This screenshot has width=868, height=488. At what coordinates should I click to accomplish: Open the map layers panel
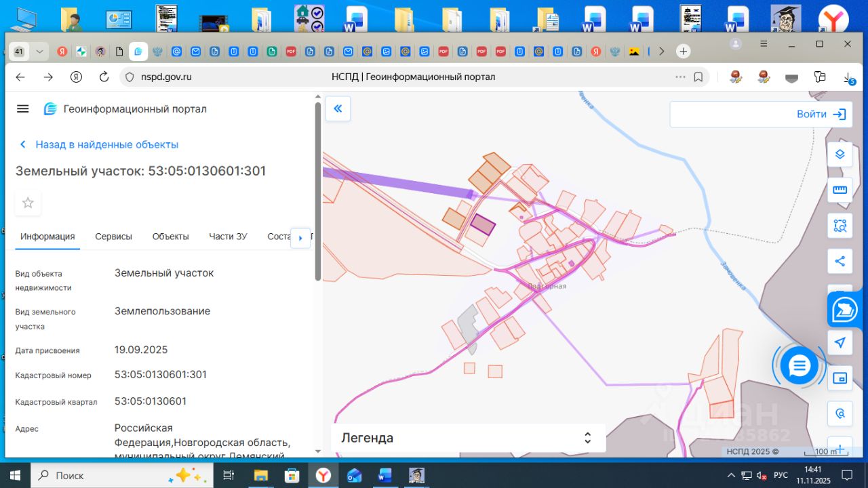[x=840, y=154]
